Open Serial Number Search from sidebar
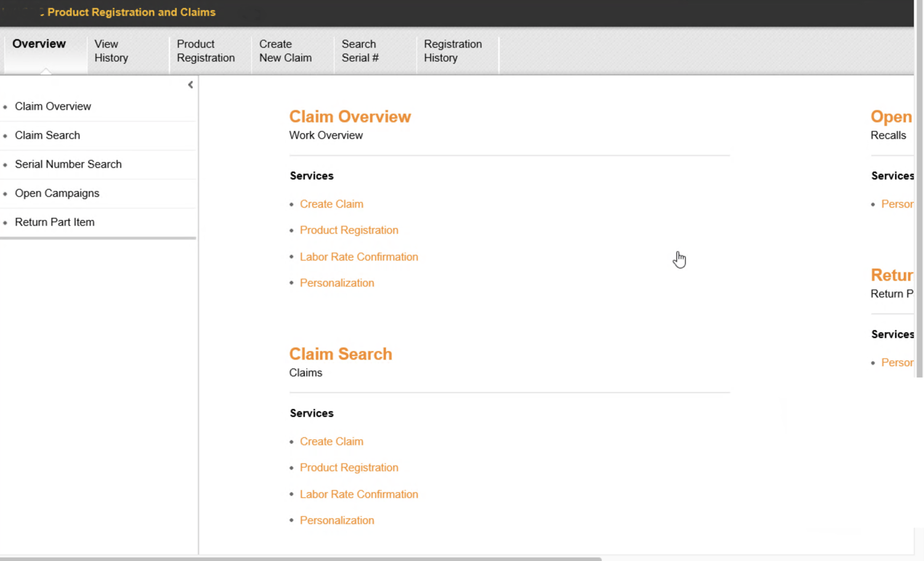Image resolution: width=924 pixels, height=561 pixels. tap(68, 164)
